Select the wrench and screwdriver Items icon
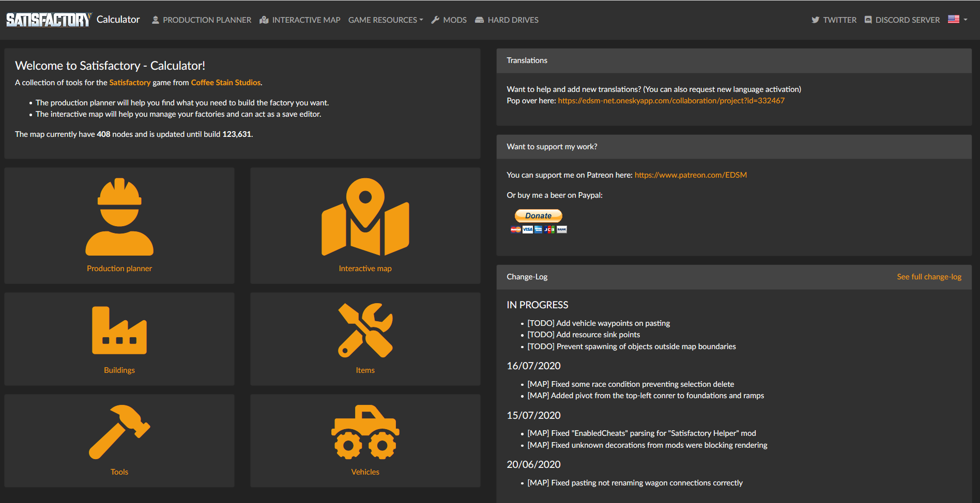This screenshot has width=980, height=503. tap(365, 331)
